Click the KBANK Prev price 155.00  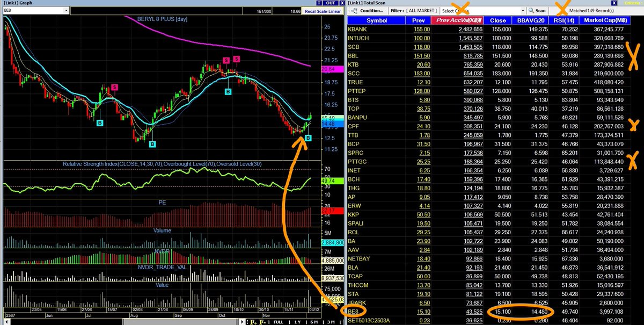(421, 28)
